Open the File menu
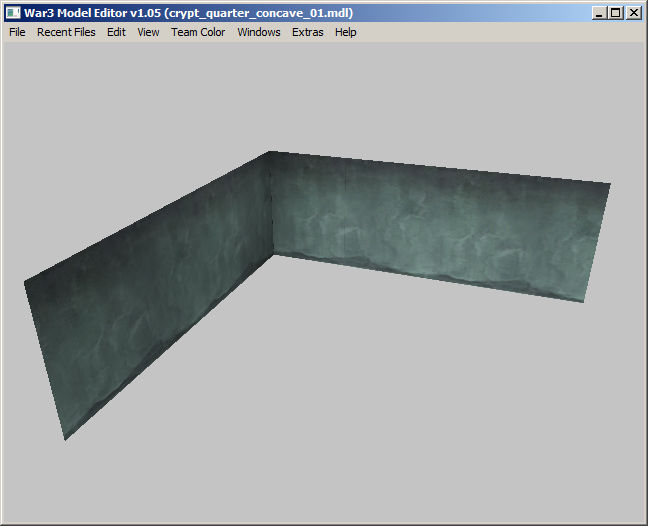 [x=17, y=32]
